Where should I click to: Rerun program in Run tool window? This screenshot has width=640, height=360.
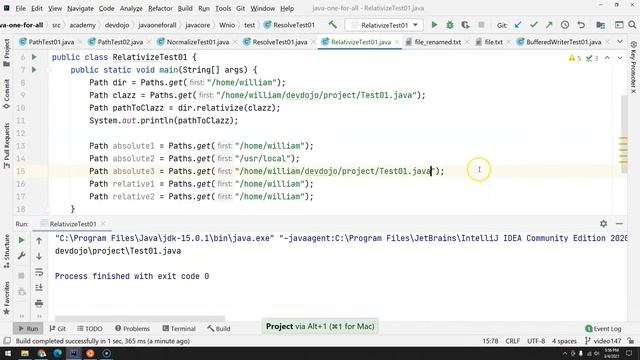[x=22, y=240]
